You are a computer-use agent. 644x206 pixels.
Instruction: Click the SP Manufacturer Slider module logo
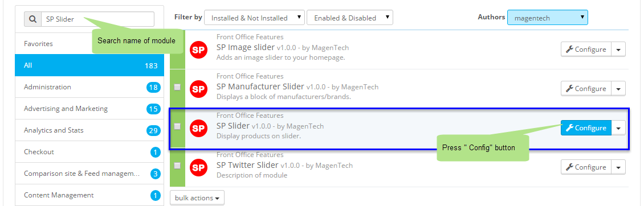pos(198,89)
